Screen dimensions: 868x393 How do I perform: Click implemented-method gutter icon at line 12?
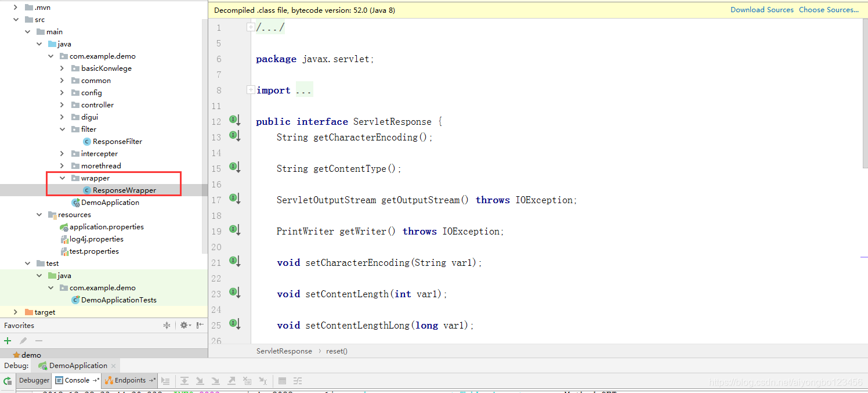(234, 120)
